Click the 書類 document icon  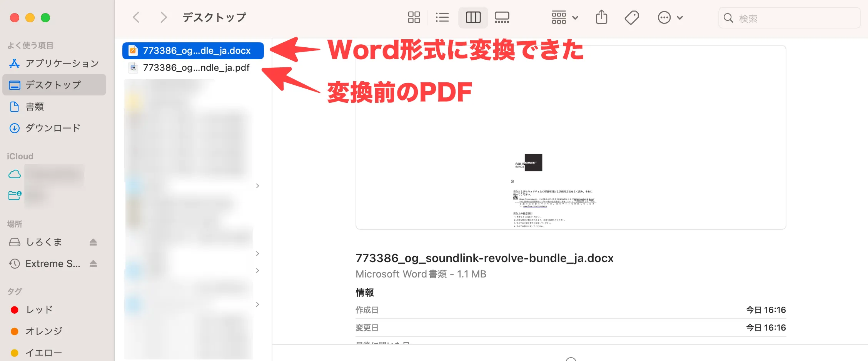pyautogui.click(x=14, y=107)
